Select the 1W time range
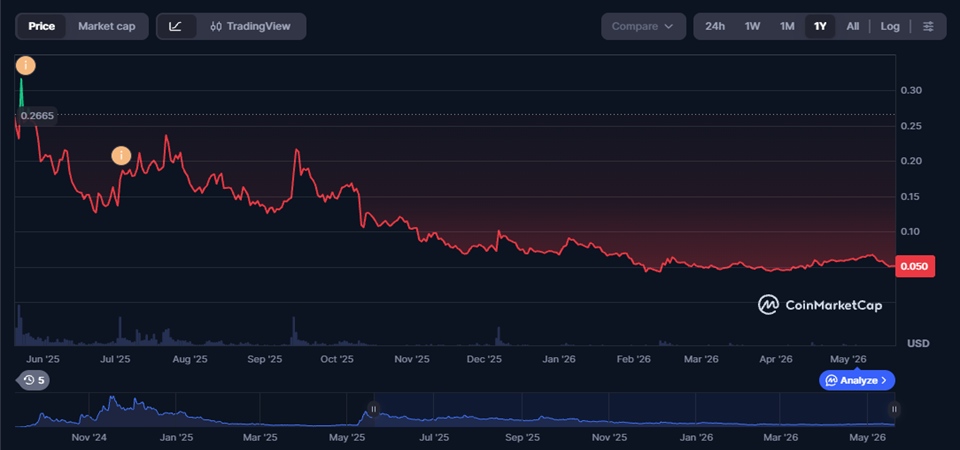960x450 pixels. 752,26
